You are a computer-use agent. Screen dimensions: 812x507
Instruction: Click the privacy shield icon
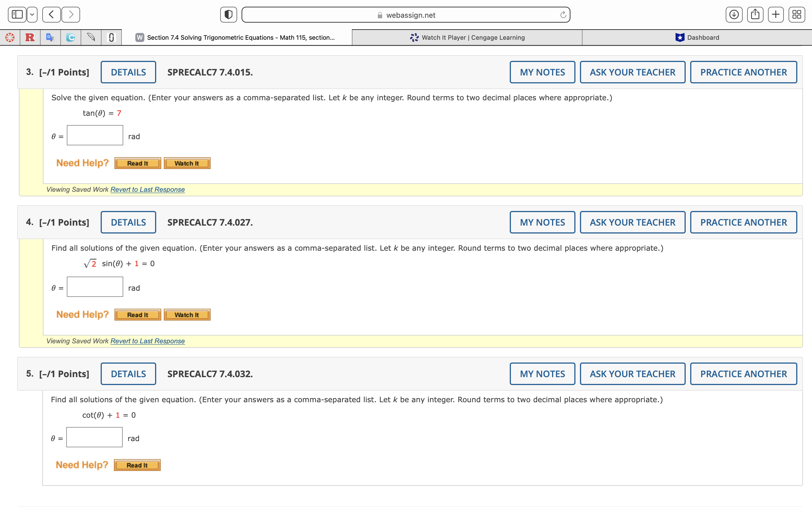[x=228, y=14]
